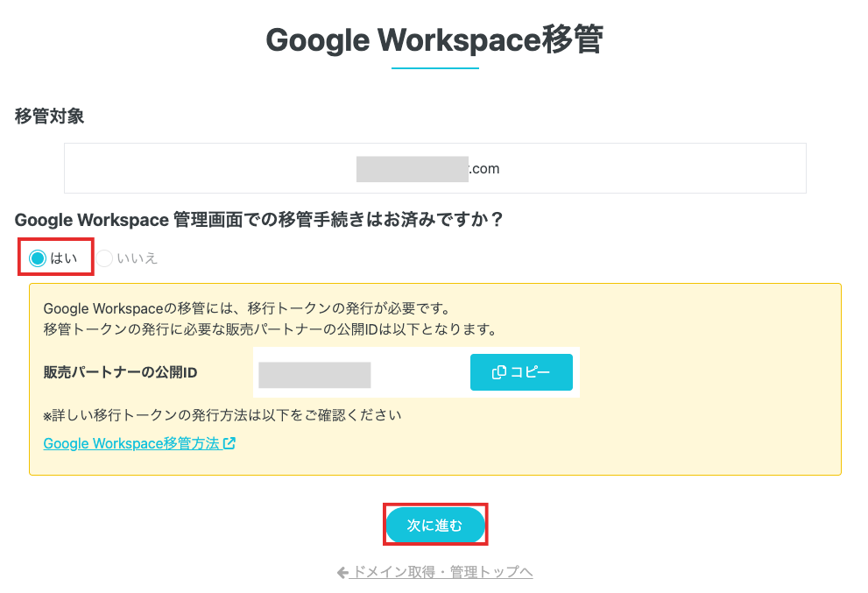Click the はい option label text

[x=64, y=258]
